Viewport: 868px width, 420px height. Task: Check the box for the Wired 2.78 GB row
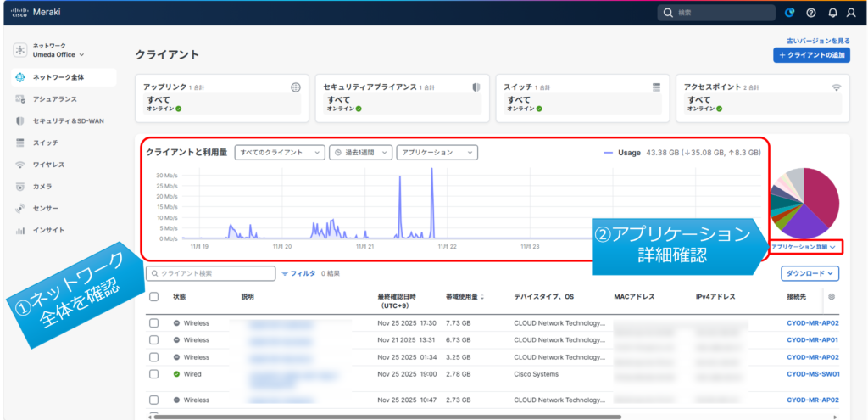154,374
